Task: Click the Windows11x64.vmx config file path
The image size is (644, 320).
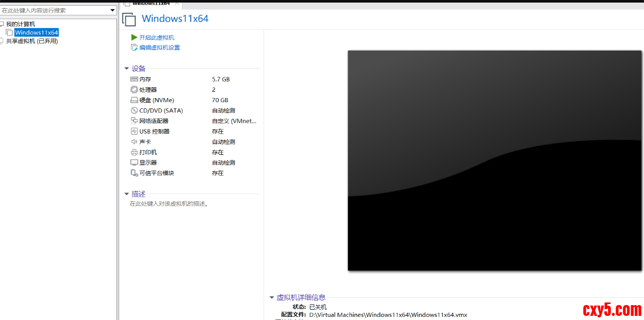Action: [x=388, y=315]
